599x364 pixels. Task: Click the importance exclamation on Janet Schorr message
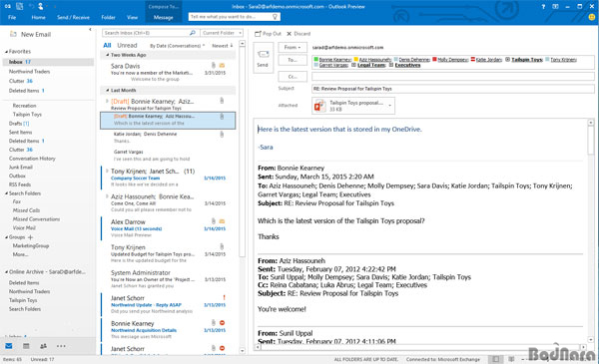point(224,297)
